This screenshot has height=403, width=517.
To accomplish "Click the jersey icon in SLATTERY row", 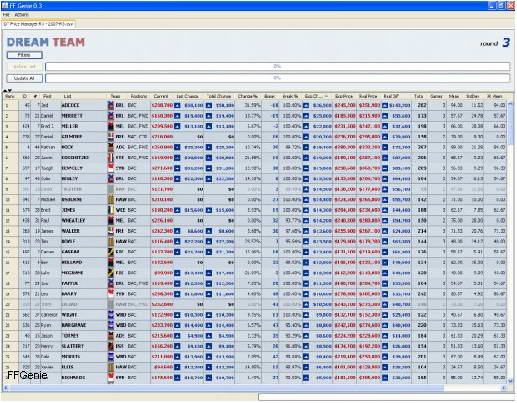I will [111, 346].
